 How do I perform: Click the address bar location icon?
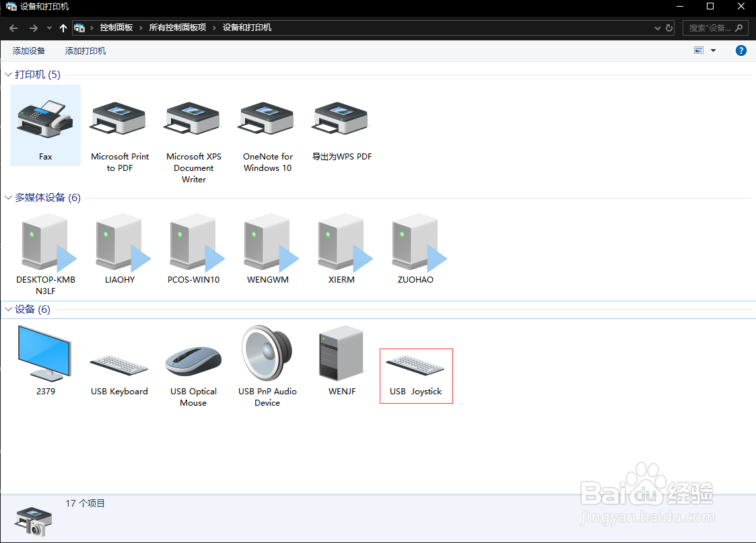[79, 28]
